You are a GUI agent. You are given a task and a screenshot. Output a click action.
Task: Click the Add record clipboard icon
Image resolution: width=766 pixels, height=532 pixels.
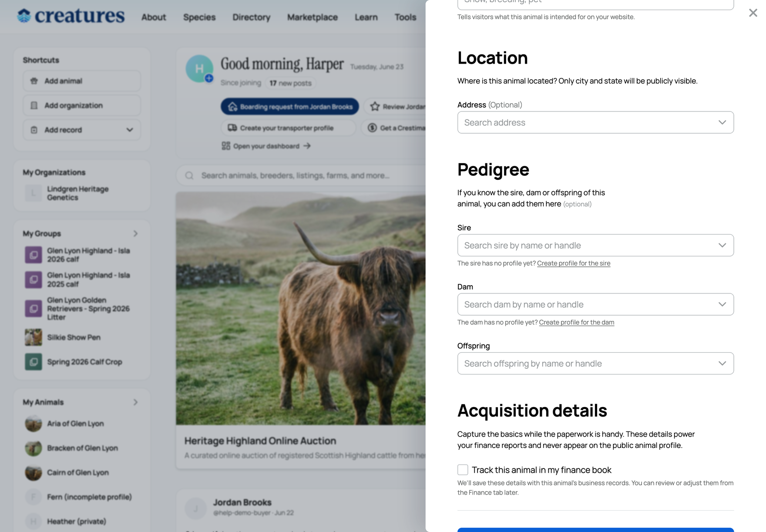click(x=34, y=130)
